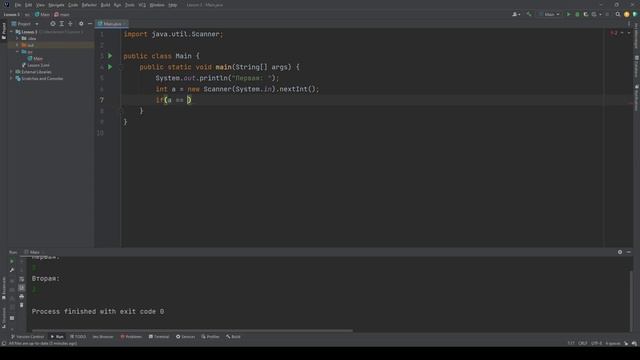Open the Main run configuration dropdown
Viewport: 640px width, 360px height.
(549, 14)
